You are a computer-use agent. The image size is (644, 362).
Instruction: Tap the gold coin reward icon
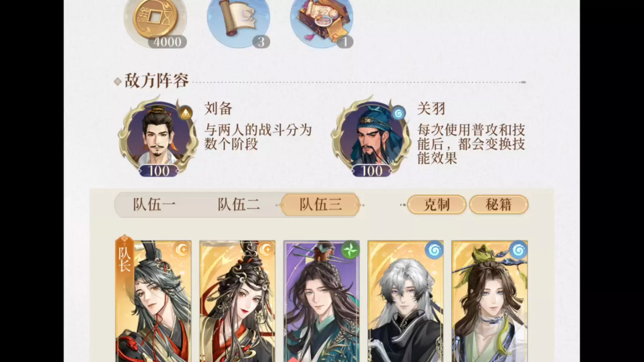click(x=155, y=23)
